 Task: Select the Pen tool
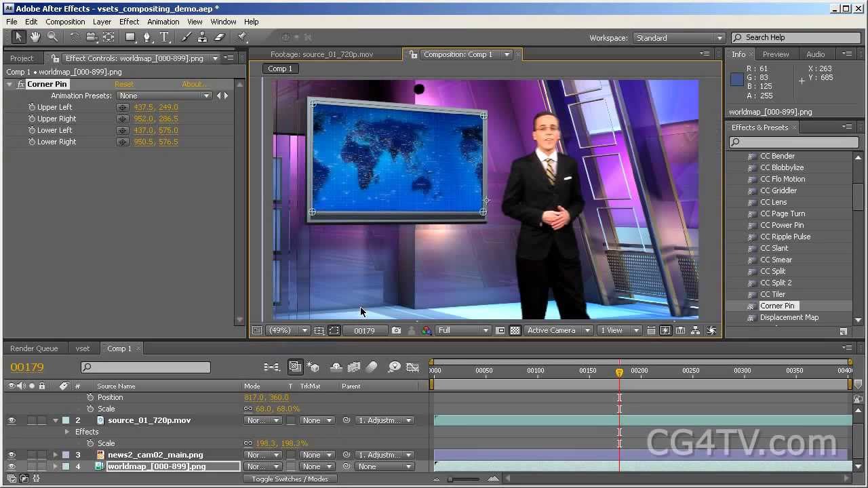[x=148, y=37]
